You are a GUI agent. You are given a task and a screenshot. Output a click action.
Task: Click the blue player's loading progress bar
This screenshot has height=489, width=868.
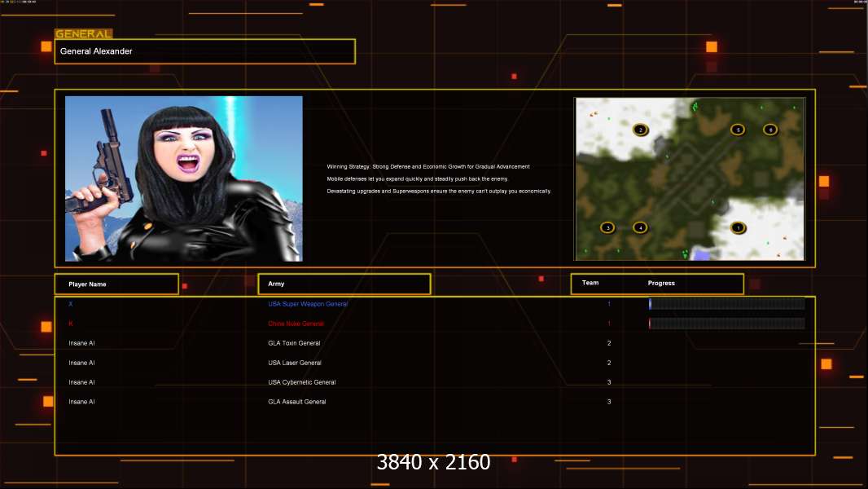(727, 303)
